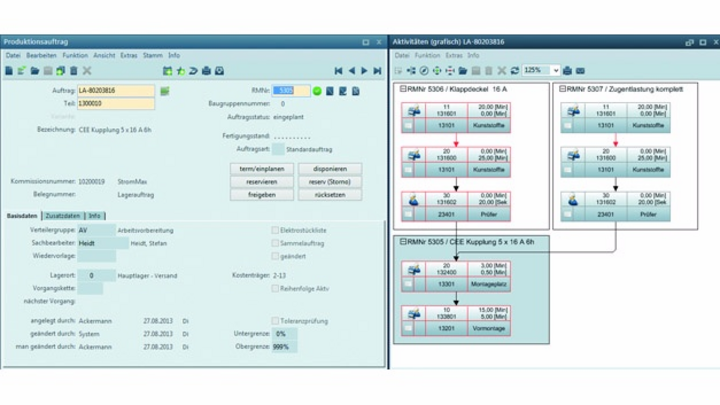Click the green status circle beside RMNr
The image size is (720, 405).
click(317, 91)
